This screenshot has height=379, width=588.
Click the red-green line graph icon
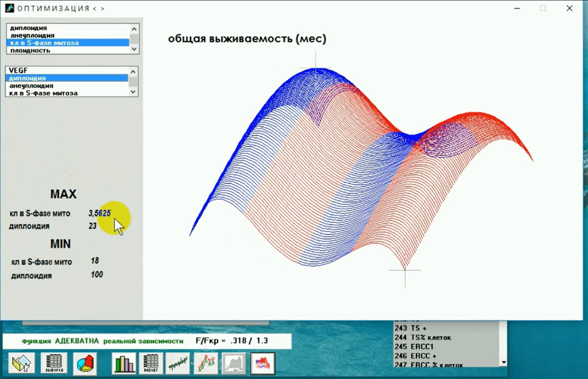[207, 363]
